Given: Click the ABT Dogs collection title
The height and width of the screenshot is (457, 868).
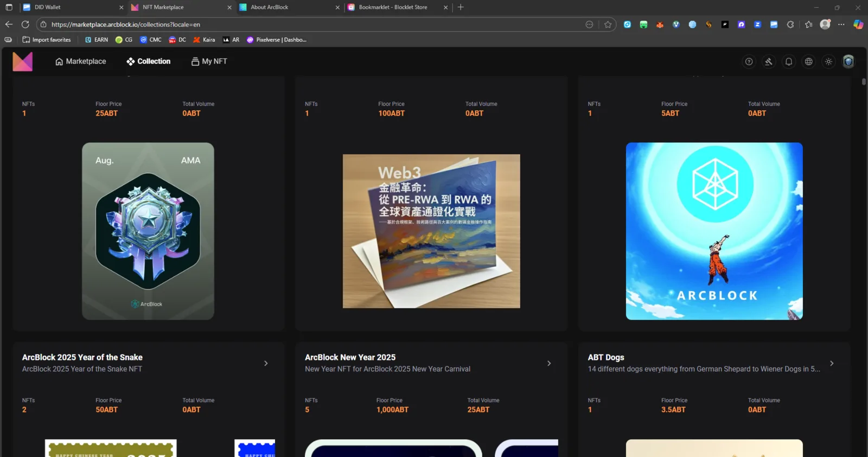Looking at the screenshot, I should 606,357.
